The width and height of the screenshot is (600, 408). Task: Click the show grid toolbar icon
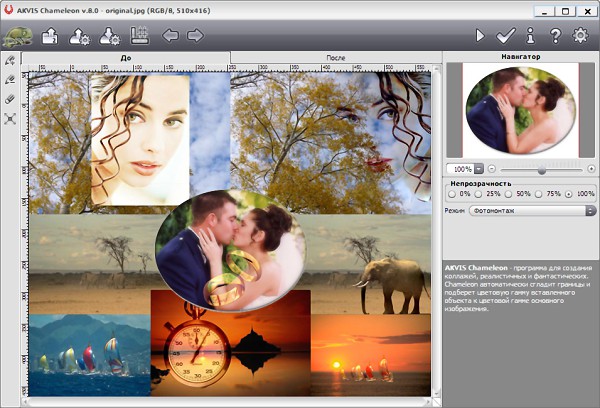pos(140,36)
